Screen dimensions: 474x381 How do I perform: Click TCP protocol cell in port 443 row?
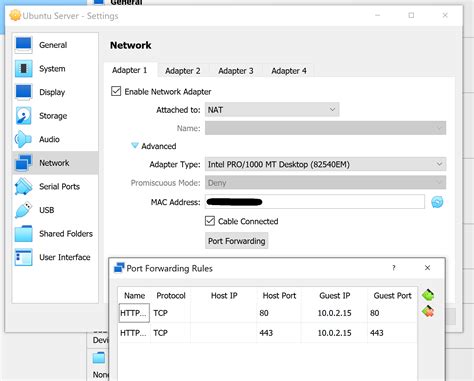tap(170, 333)
